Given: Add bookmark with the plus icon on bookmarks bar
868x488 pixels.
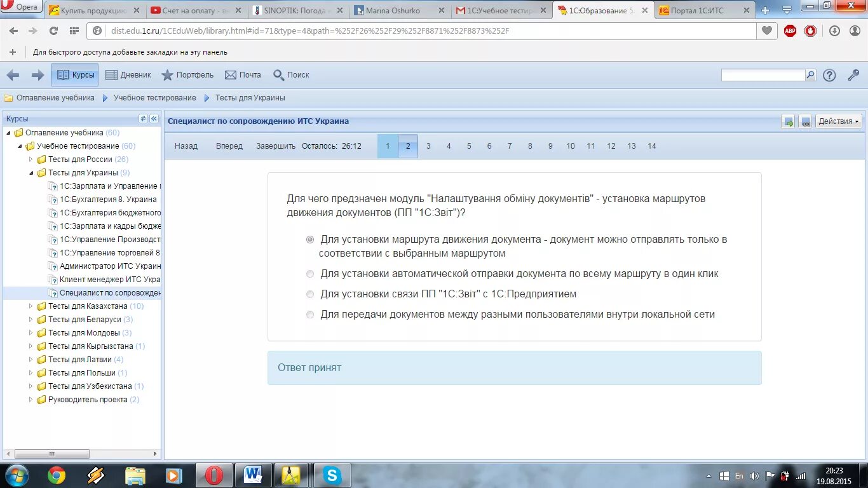Looking at the screenshot, I should click(12, 52).
